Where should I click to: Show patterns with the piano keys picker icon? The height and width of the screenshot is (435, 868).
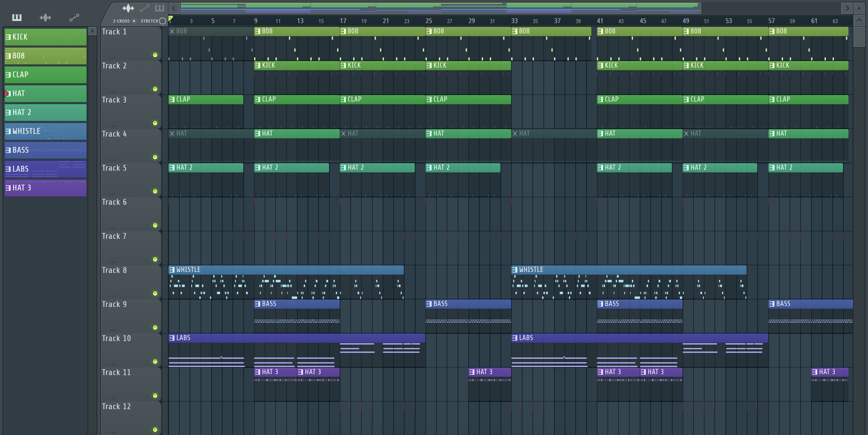pos(16,18)
